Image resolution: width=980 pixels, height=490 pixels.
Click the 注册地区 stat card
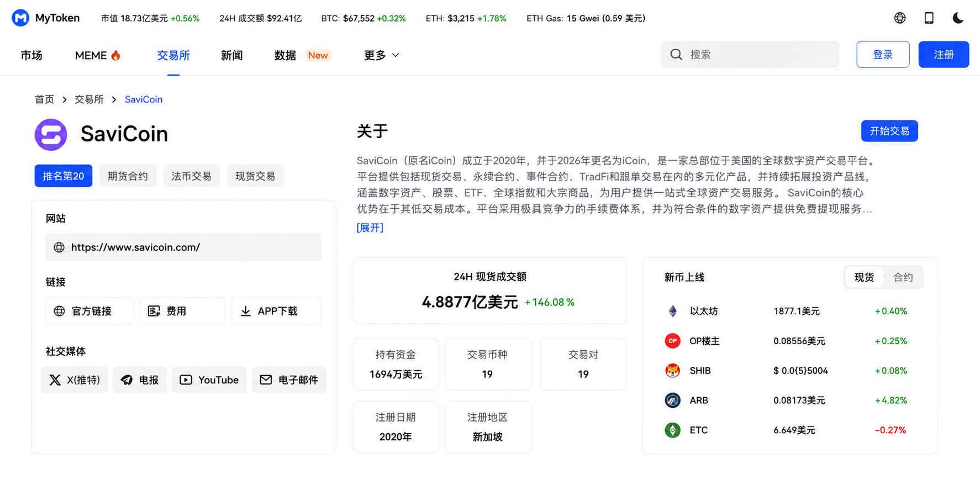pyautogui.click(x=488, y=427)
